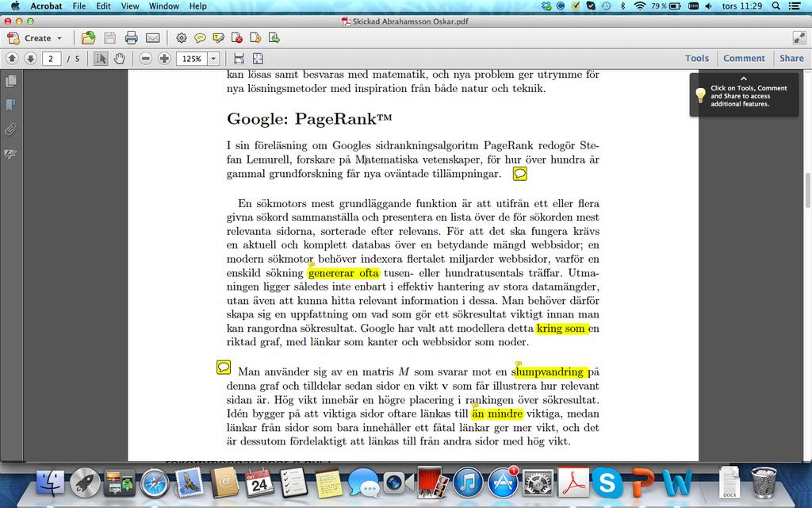Viewport: 812px width, 508px height.
Task: Click the fit one full page icon
Action: click(258, 59)
